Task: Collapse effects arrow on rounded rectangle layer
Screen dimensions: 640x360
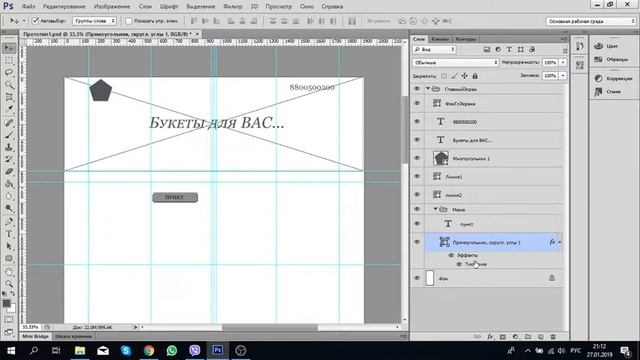Action: [x=560, y=242]
